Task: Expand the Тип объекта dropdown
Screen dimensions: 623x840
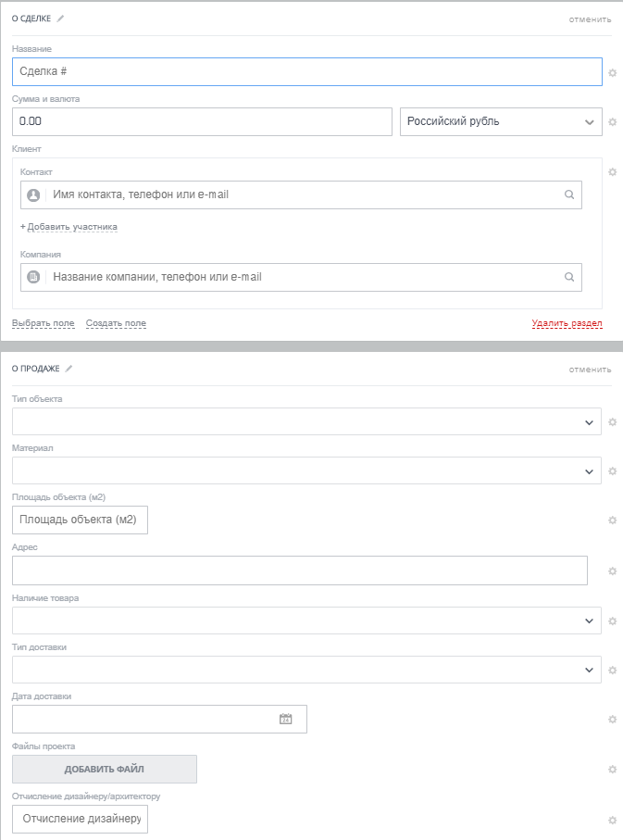Action: pyautogui.click(x=306, y=421)
